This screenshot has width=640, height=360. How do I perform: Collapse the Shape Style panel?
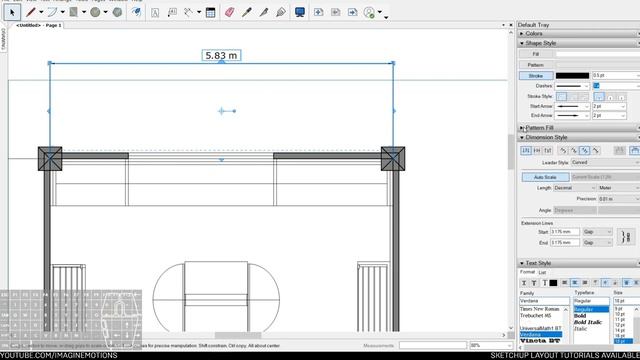(522, 43)
